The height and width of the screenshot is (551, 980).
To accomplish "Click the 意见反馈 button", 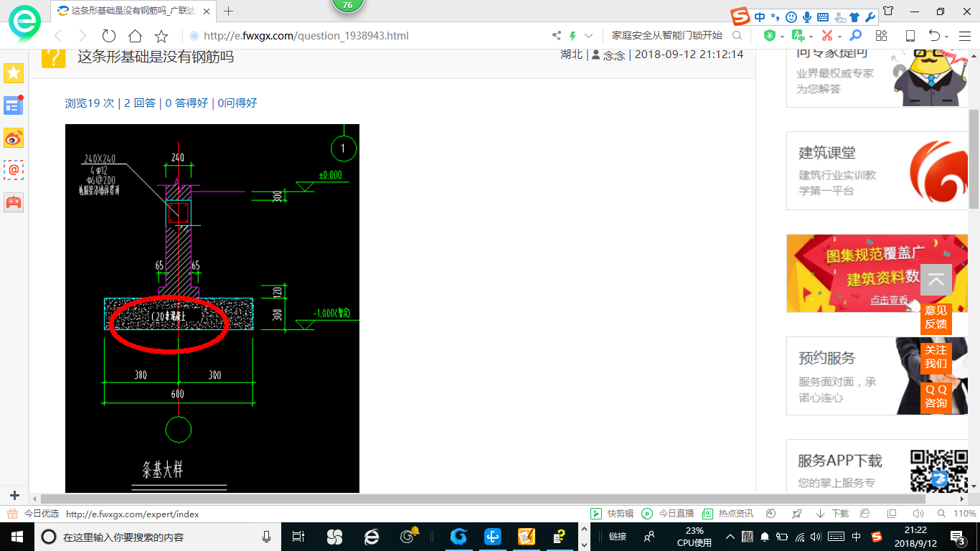I will [936, 317].
